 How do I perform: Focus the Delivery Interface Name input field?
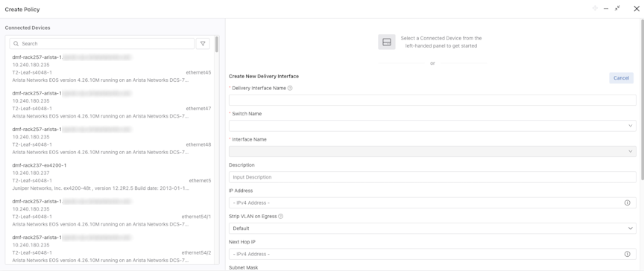pos(432,100)
